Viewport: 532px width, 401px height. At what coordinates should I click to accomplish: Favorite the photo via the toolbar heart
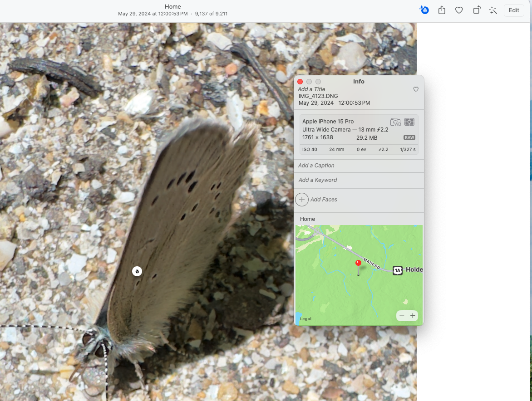point(459,10)
